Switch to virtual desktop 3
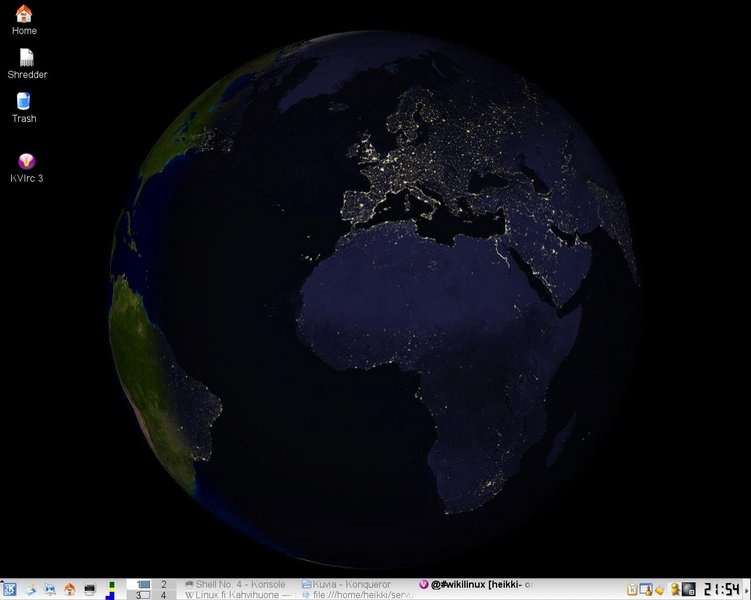The width and height of the screenshot is (751, 600). (142, 595)
